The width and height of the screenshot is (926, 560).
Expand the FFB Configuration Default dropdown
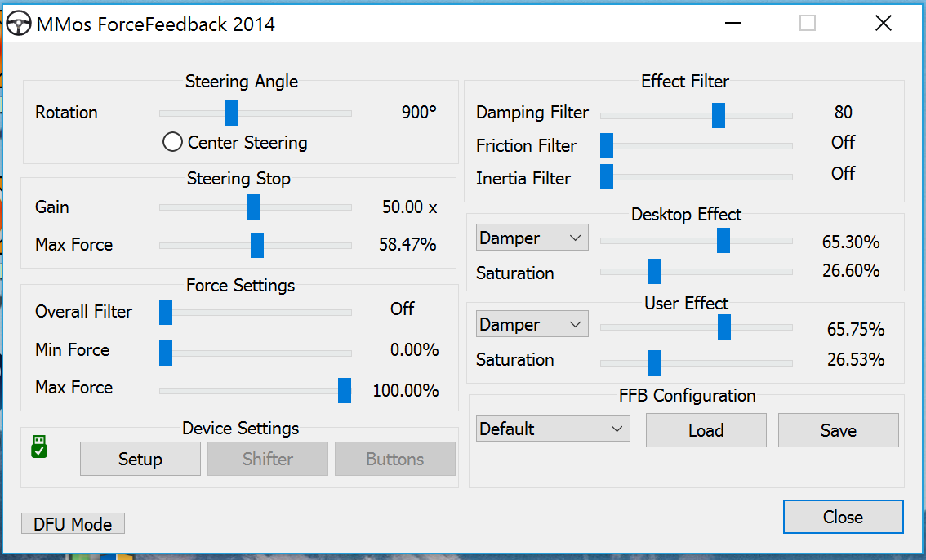(553, 429)
